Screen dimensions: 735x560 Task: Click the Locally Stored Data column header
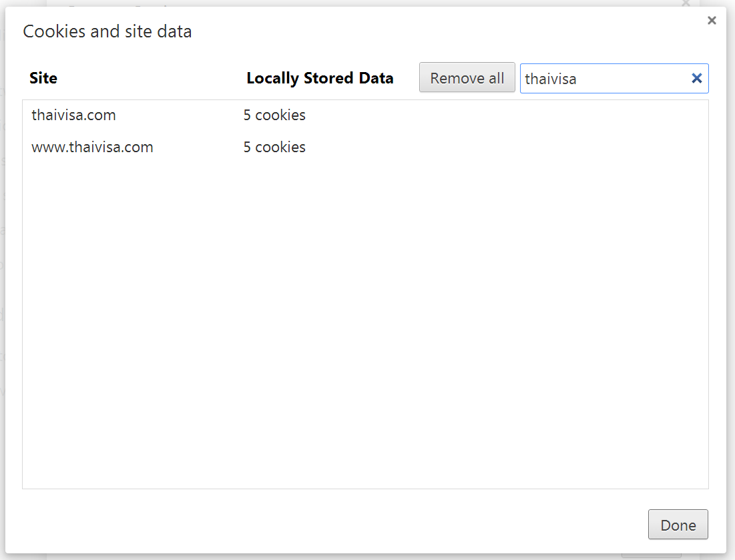(320, 78)
